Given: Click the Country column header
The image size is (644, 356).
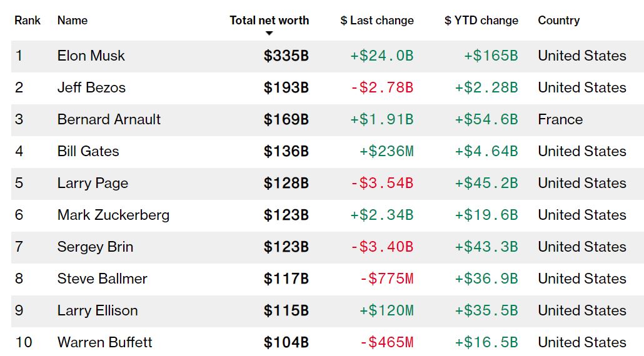Looking at the screenshot, I should pos(558,20).
